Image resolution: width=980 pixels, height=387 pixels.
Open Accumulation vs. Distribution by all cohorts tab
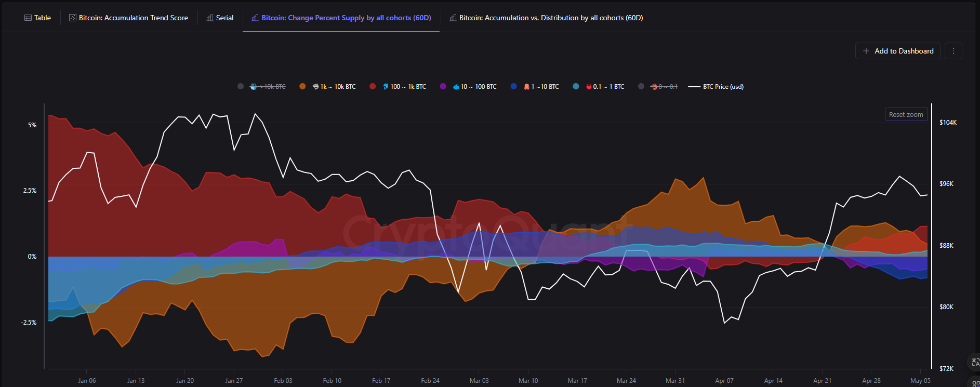[x=546, y=18]
